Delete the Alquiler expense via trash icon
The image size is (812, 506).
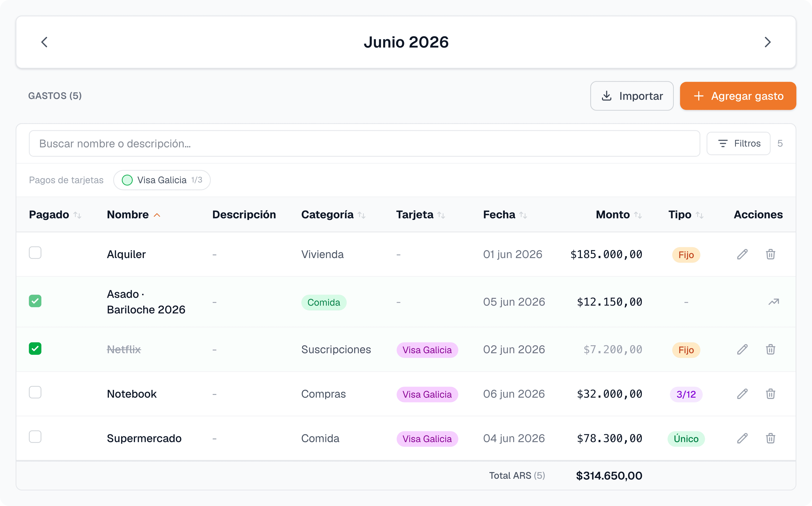[770, 254]
